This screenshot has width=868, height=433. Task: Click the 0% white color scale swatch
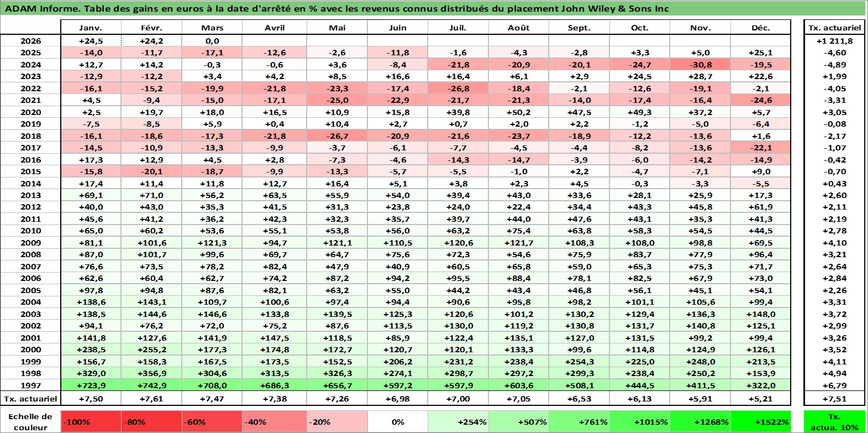pyautogui.click(x=397, y=421)
